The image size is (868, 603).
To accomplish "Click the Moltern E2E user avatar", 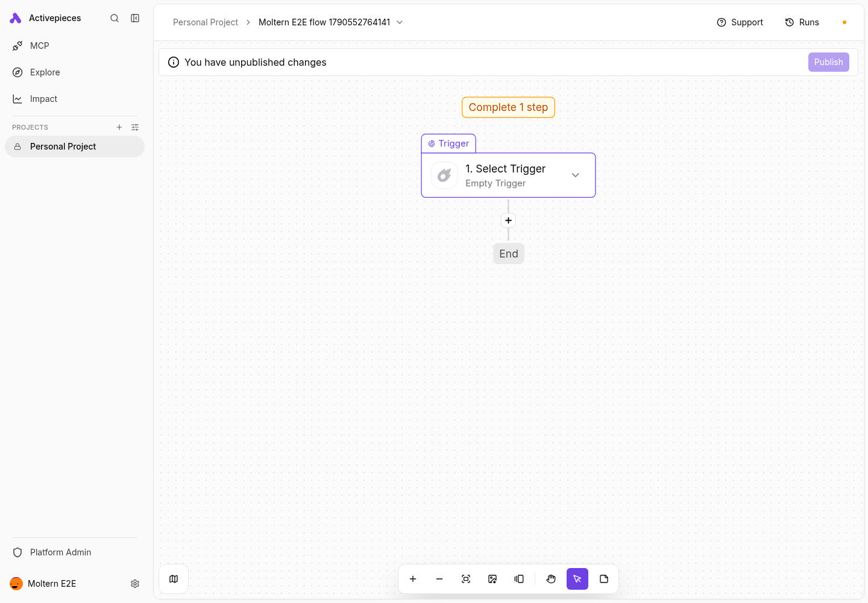I will pyautogui.click(x=16, y=584).
